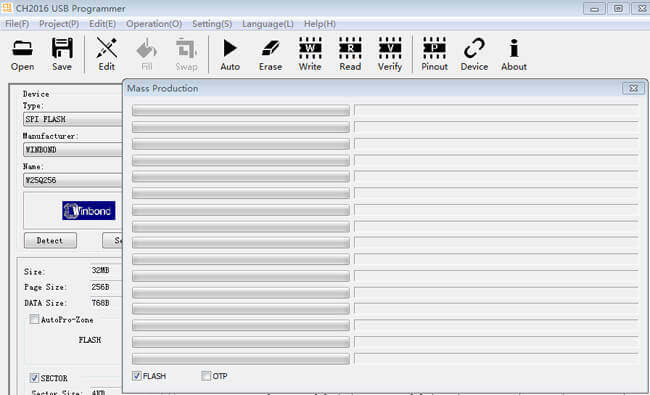
Task: Write data to chip with Write icon
Action: [x=310, y=54]
